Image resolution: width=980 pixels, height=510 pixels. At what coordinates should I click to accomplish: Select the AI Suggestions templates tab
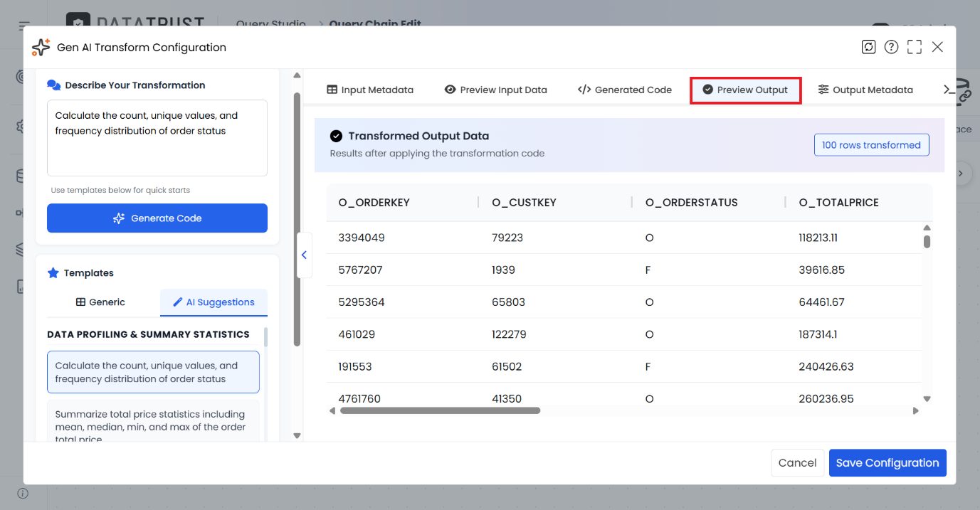click(214, 302)
